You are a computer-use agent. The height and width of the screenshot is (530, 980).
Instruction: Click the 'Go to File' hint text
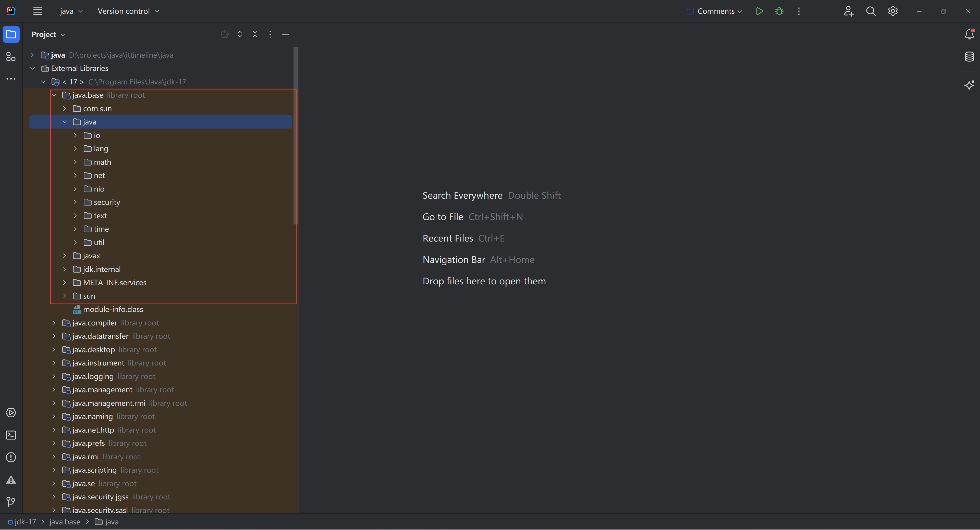pyautogui.click(x=443, y=217)
